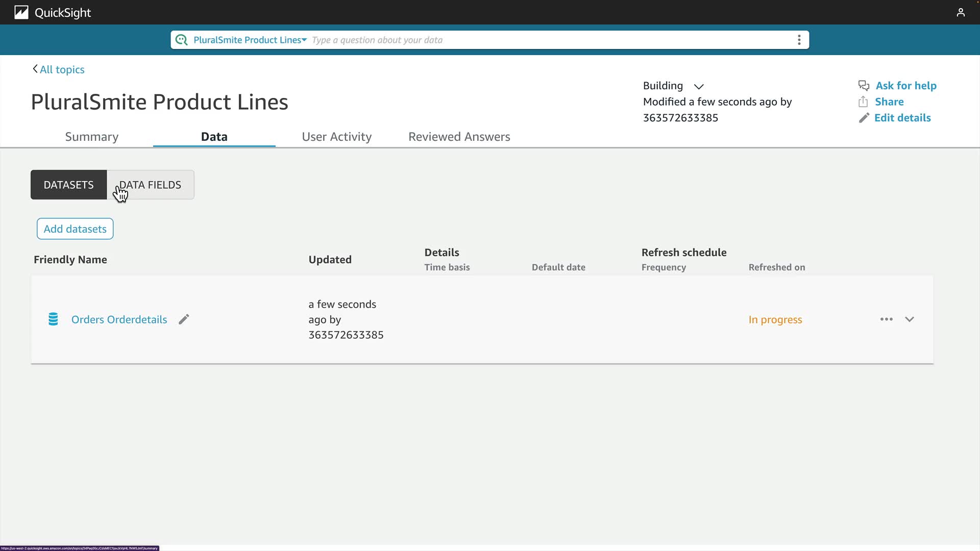
Task: Click the Q search bar icon
Action: pyautogui.click(x=181, y=40)
